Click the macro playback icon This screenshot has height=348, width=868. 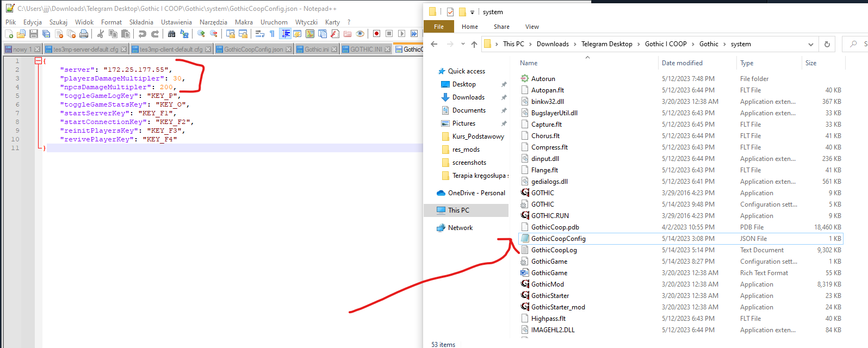tap(401, 34)
